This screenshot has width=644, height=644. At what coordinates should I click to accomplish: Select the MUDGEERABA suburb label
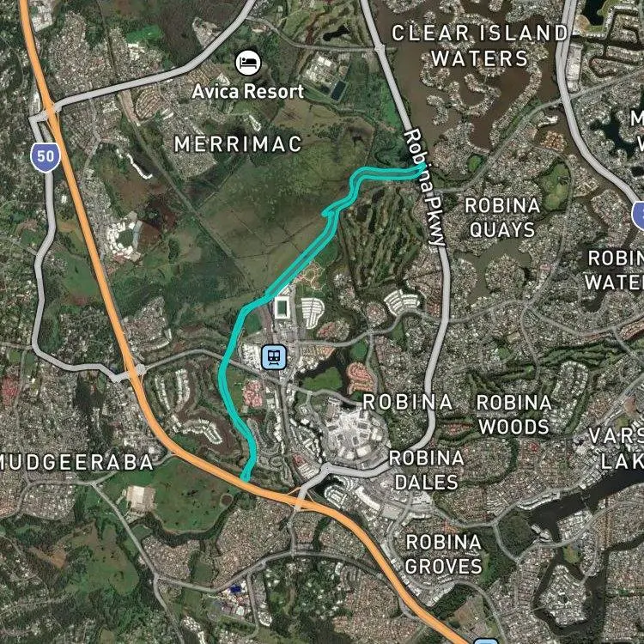76,463
